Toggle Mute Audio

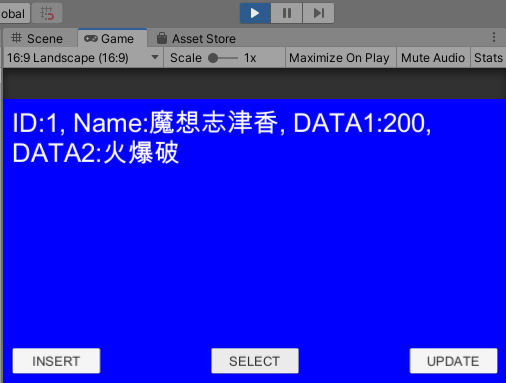(433, 58)
